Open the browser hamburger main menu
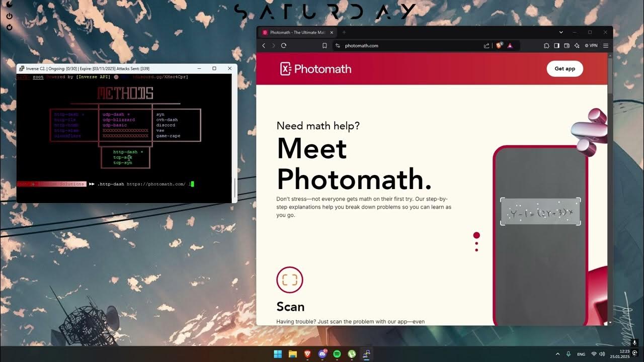644x362 pixels. pos(606,46)
